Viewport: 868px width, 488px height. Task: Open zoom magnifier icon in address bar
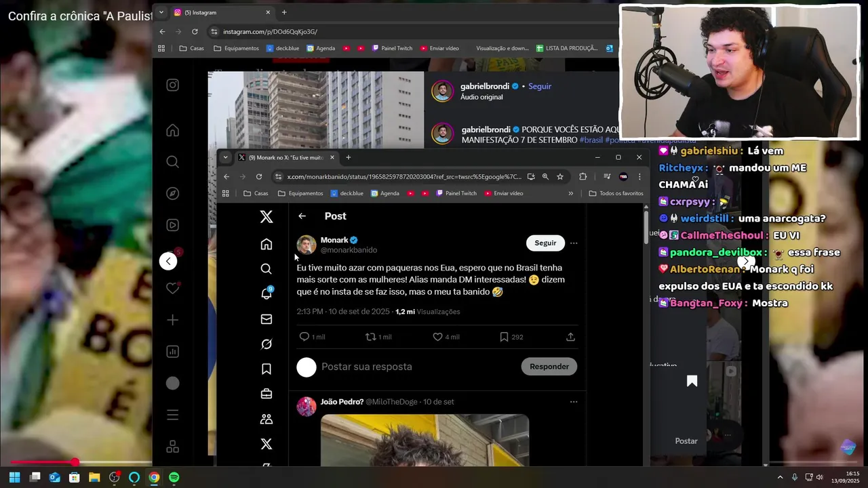(545, 177)
